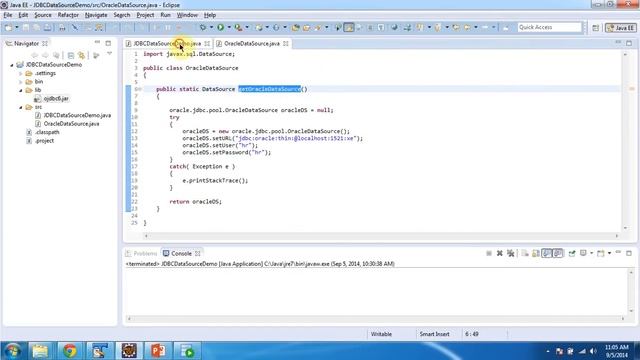Open the Source menu
The height and width of the screenshot is (360, 640).
coord(43,15)
